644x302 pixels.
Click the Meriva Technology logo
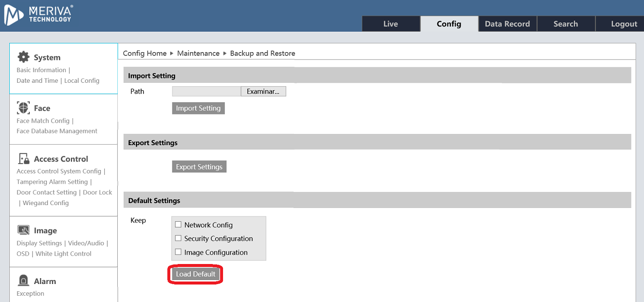click(x=39, y=15)
